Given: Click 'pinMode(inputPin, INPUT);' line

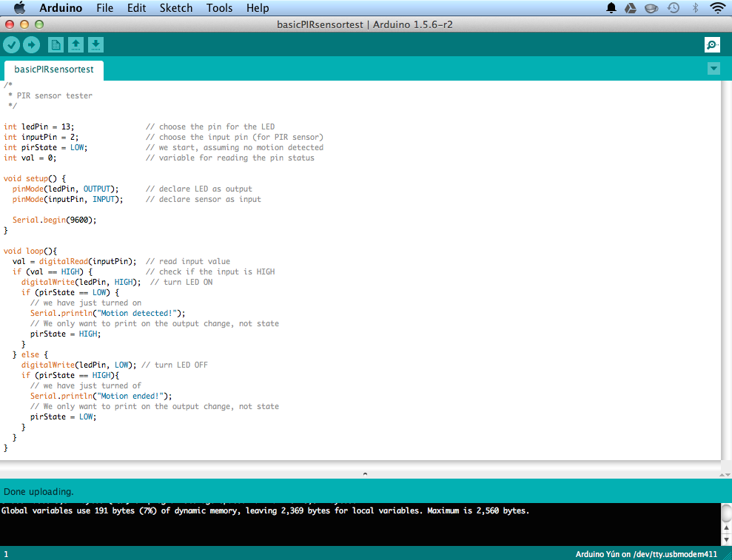Looking at the screenshot, I should tap(67, 199).
